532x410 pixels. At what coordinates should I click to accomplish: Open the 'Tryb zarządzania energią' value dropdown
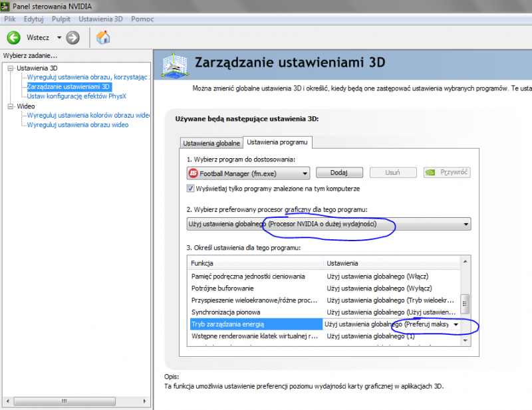456,324
